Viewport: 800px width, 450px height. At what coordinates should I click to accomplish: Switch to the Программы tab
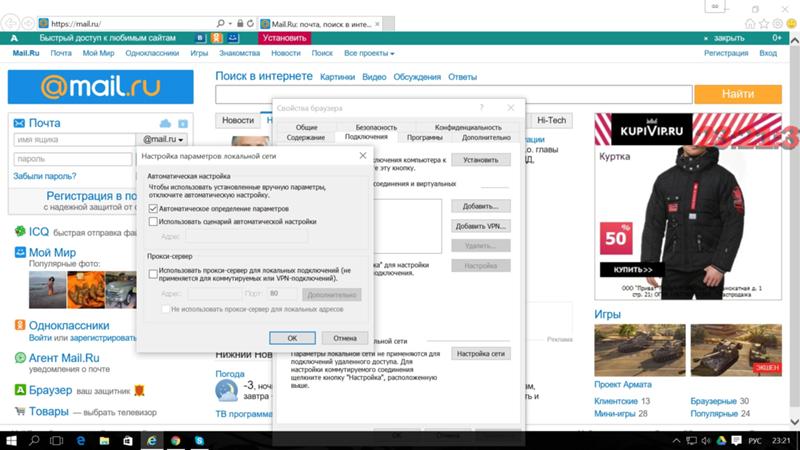click(x=424, y=137)
